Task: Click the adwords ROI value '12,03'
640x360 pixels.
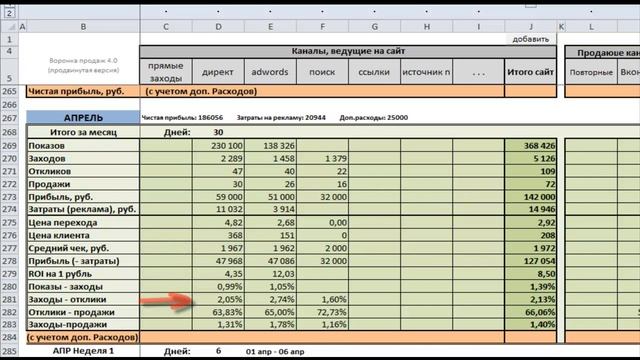Action: [x=270, y=273]
